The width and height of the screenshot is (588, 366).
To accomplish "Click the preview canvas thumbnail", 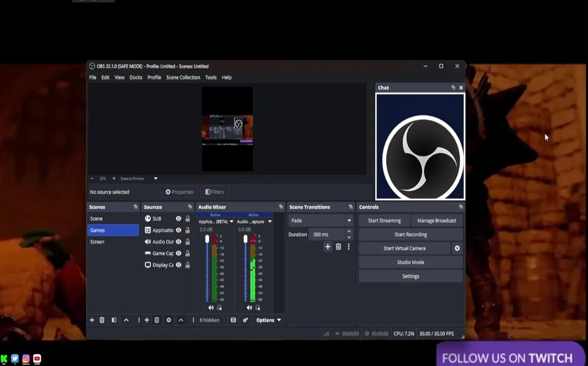I will coord(227,129).
